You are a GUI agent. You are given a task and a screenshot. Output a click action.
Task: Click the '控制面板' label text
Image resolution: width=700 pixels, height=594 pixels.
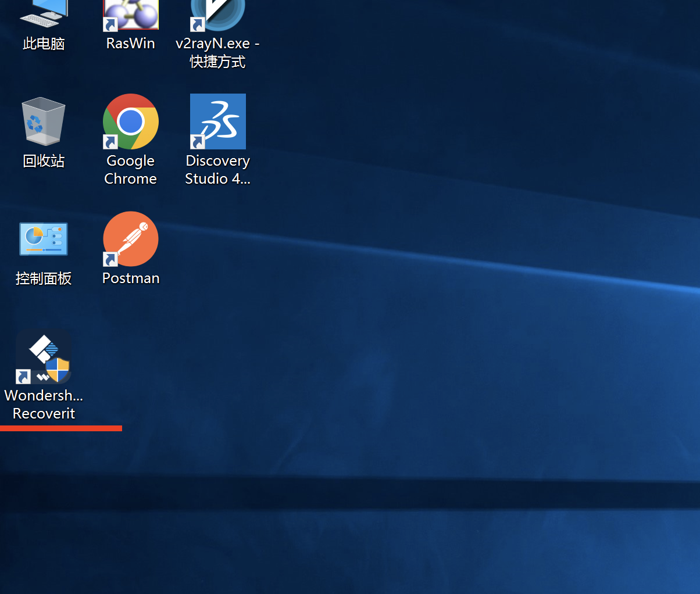(44, 278)
